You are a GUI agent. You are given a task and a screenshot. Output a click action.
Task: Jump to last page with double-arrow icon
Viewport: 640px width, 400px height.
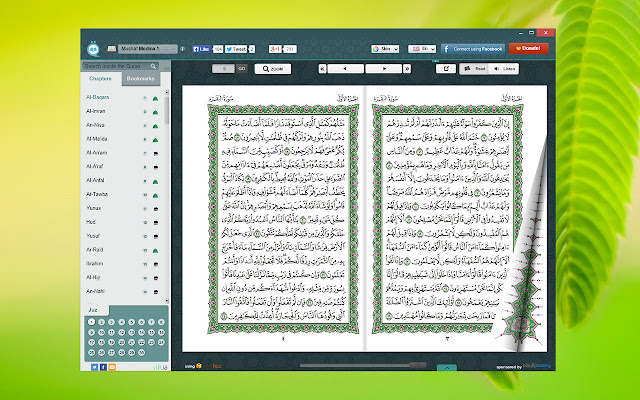[x=407, y=69]
